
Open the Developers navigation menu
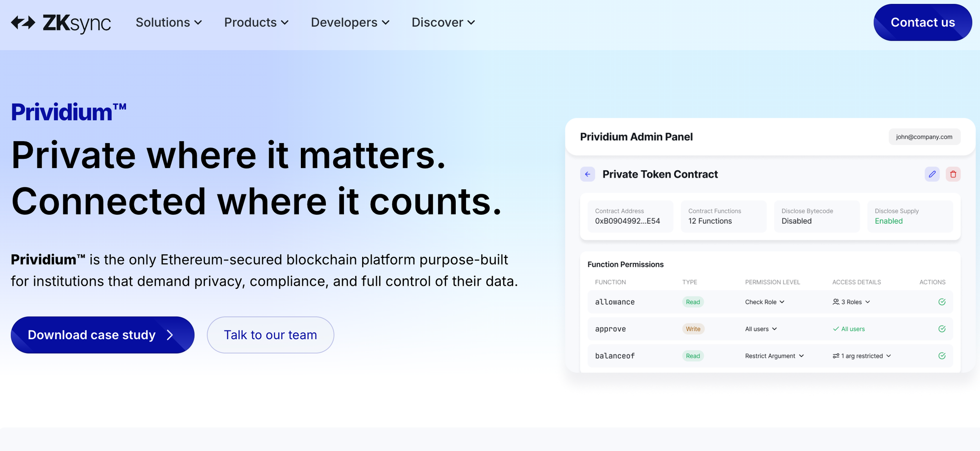(x=350, y=23)
